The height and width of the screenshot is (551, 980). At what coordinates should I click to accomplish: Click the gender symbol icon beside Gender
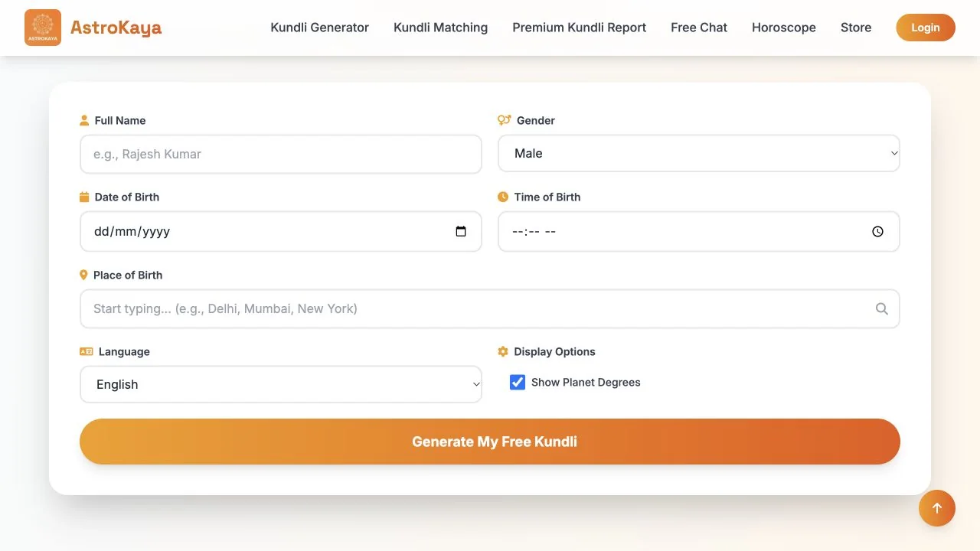(504, 120)
